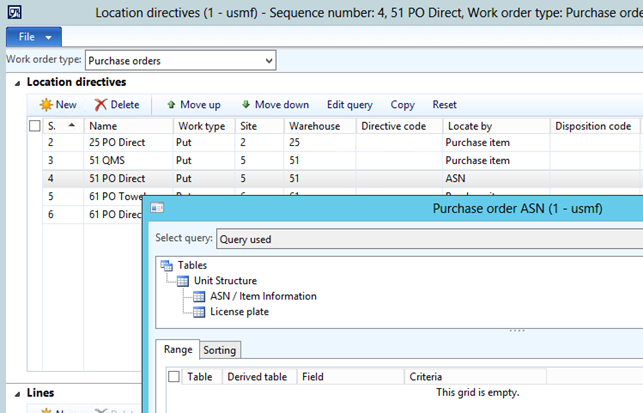This screenshot has width=643, height=413.
Task: Open the File menu
Action: (x=35, y=37)
